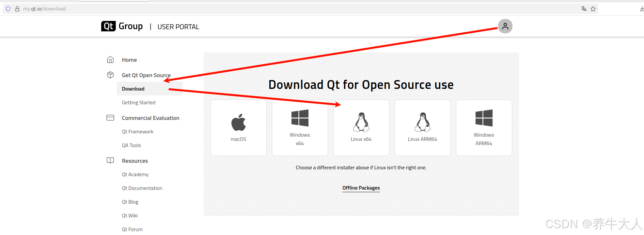The width and height of the screenshot is (644, 235).
Task: Select the Linux ARM64 installer card
Action: [x=423, y=128]
